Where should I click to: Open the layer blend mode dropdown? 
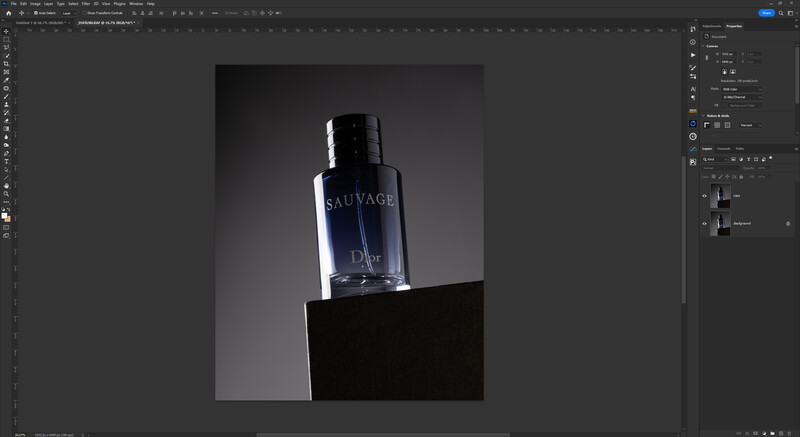click(x=721, y=168)
